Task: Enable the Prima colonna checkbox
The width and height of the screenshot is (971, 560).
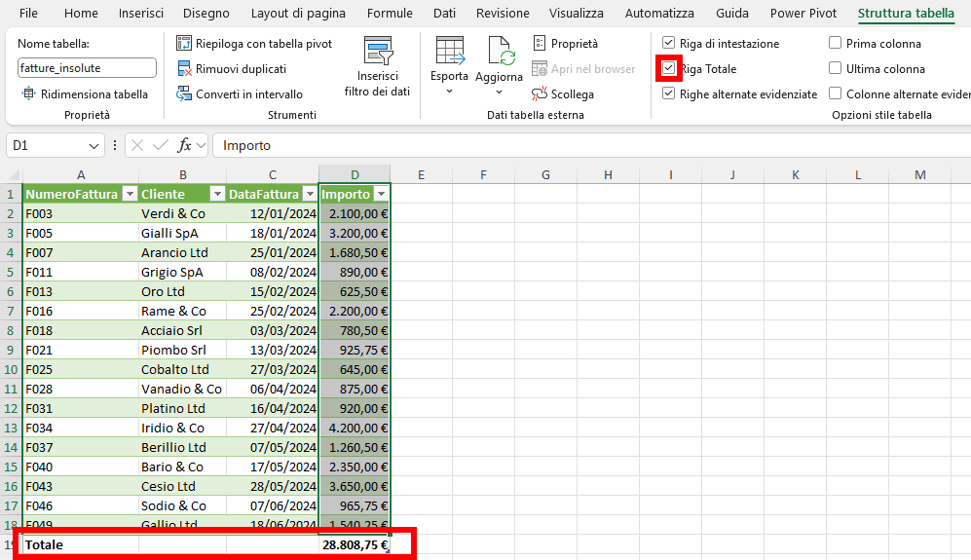Action: tap(836, 44)
